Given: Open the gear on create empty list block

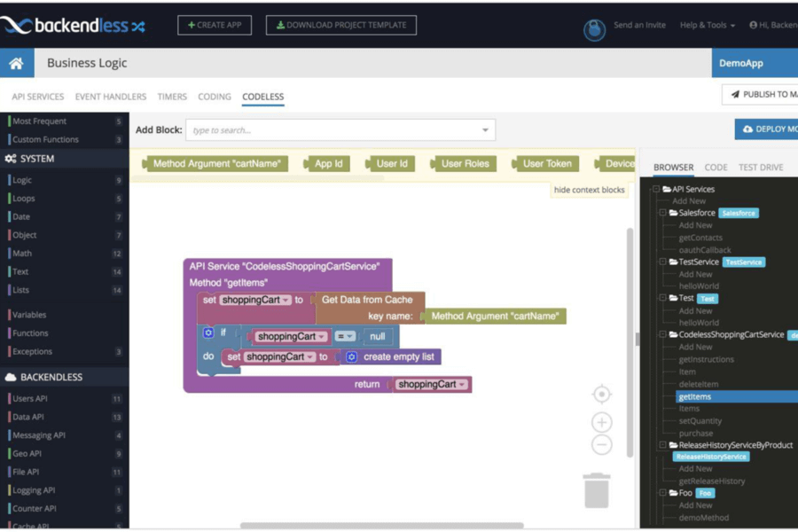Looking at the screenshot, I should (351, 356).
